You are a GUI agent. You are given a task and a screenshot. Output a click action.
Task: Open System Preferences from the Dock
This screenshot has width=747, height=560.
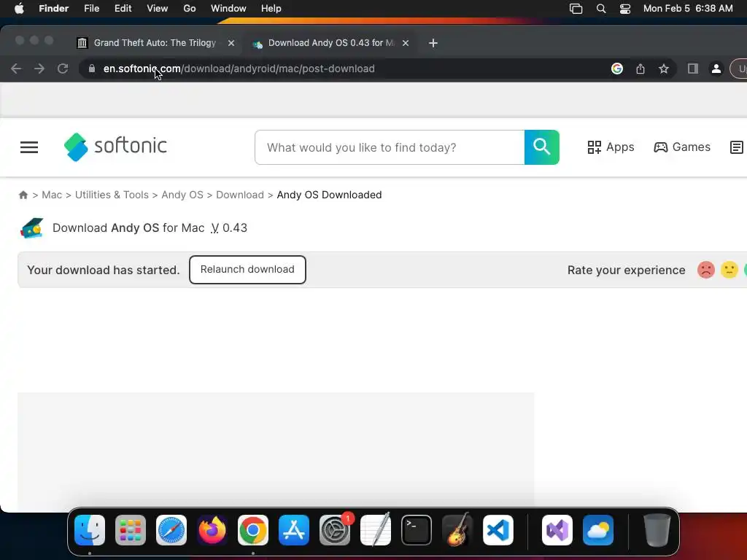point(335,530)
